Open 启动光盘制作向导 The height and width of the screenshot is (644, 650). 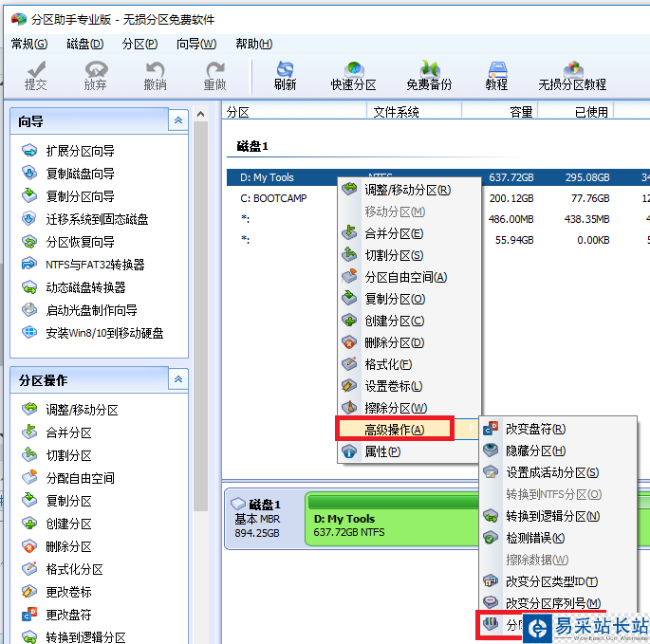coord(80,310)
